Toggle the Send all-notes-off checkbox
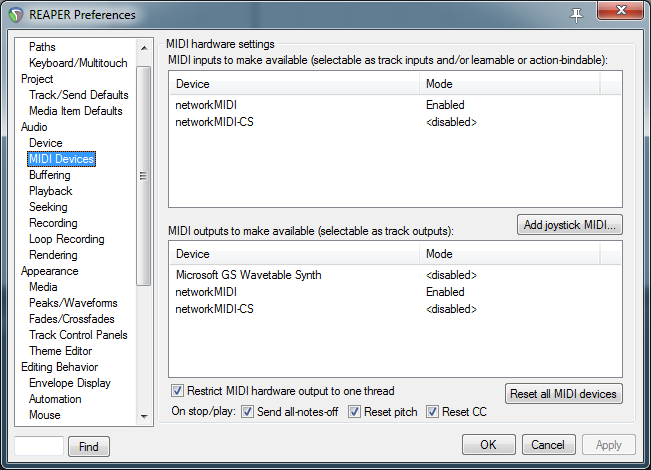This screenshot has width=651, height=470. (248, 412)
